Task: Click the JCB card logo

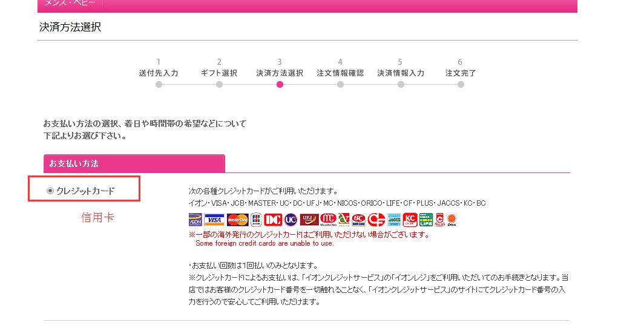Action: point(255,219)
